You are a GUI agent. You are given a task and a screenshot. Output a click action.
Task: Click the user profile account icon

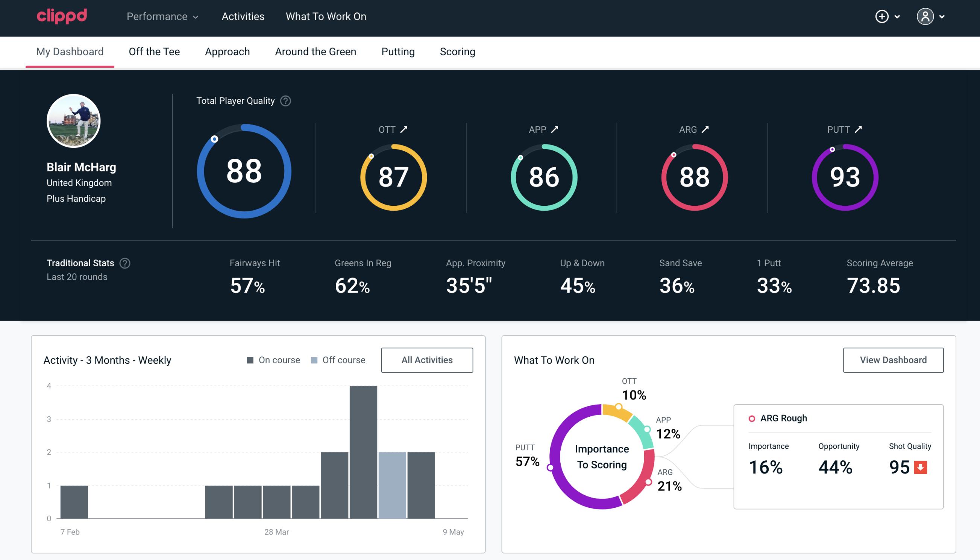click(x=925, y=17)
